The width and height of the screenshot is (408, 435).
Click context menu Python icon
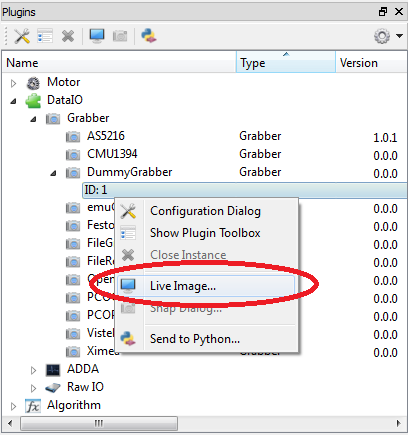pyautogui.click(x=128, y=339)
